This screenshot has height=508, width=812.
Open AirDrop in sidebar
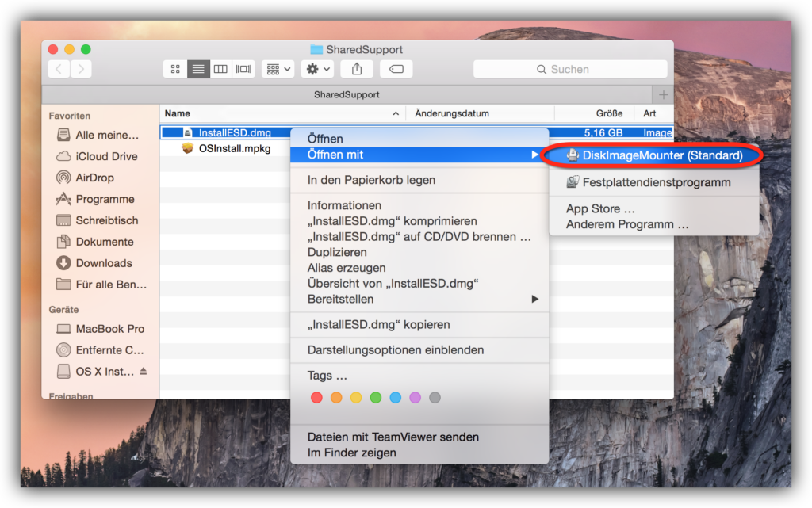coord(86,178)
